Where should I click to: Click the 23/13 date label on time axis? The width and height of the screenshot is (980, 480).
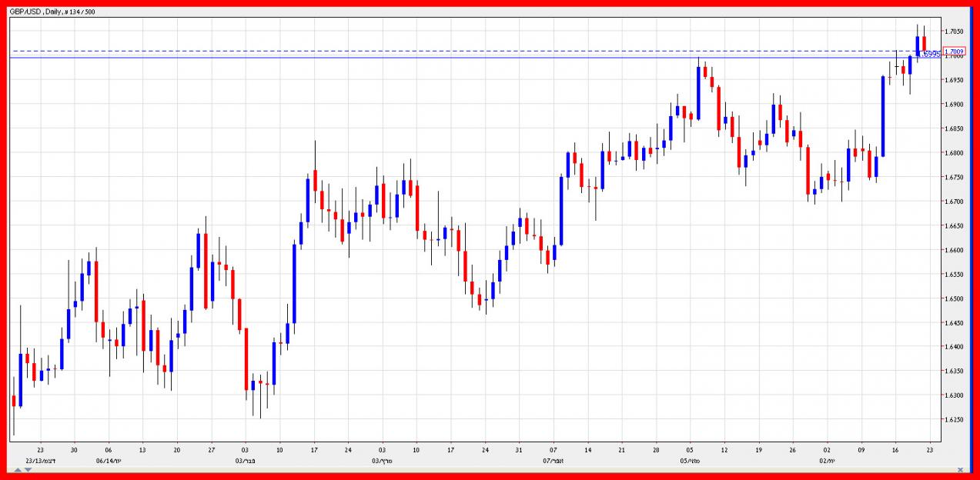tap(40, 461)
